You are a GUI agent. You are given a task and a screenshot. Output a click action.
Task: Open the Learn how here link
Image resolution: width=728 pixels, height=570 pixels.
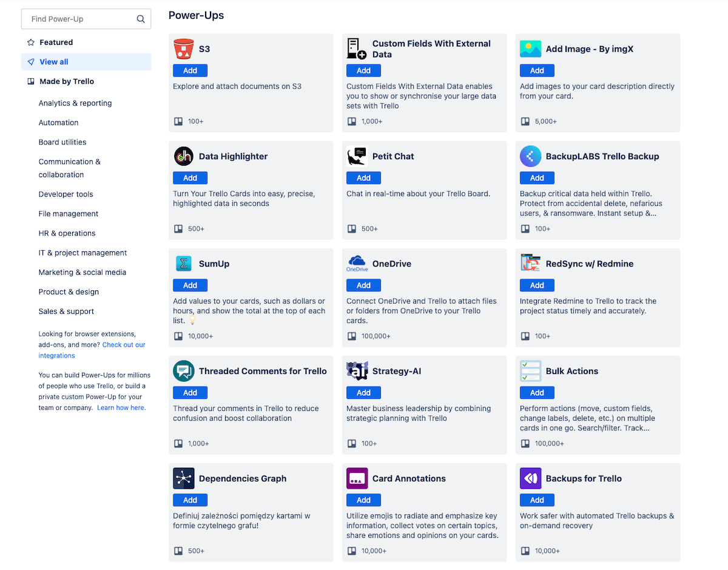click(x=120, y=407)
